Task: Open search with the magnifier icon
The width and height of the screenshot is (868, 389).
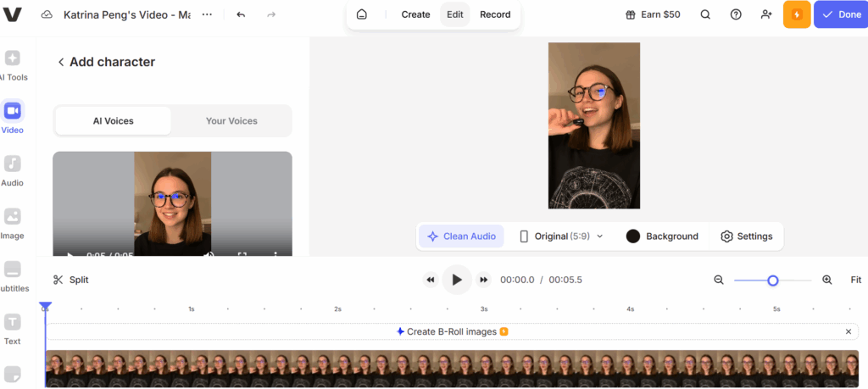Action: 705,15
